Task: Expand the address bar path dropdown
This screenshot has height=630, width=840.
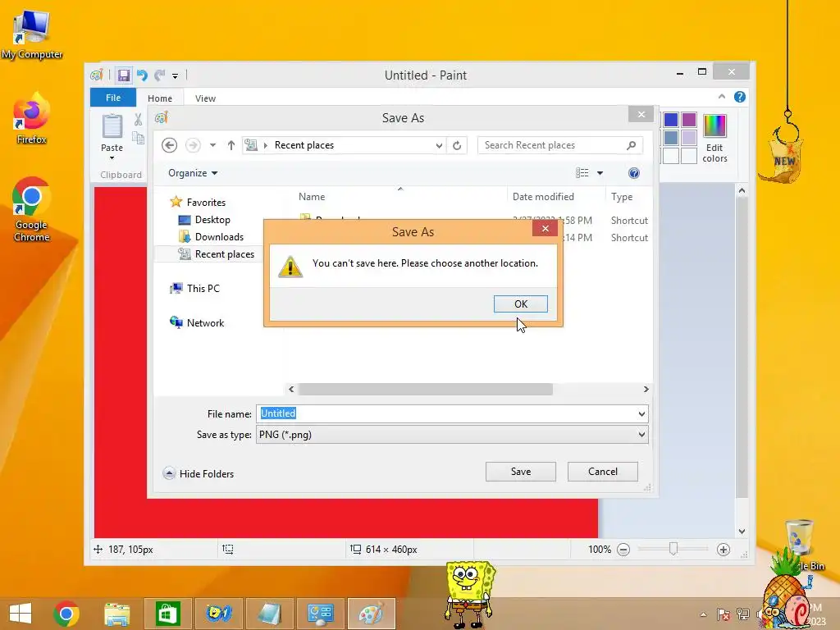Action: coord(439,145)
